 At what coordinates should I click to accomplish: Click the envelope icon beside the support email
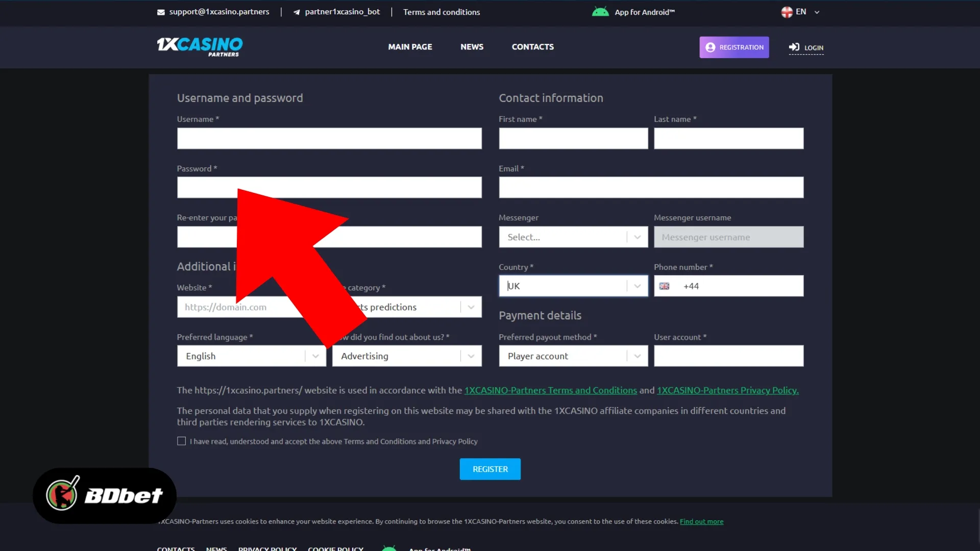pyautogui.click(x=161, y=12)
